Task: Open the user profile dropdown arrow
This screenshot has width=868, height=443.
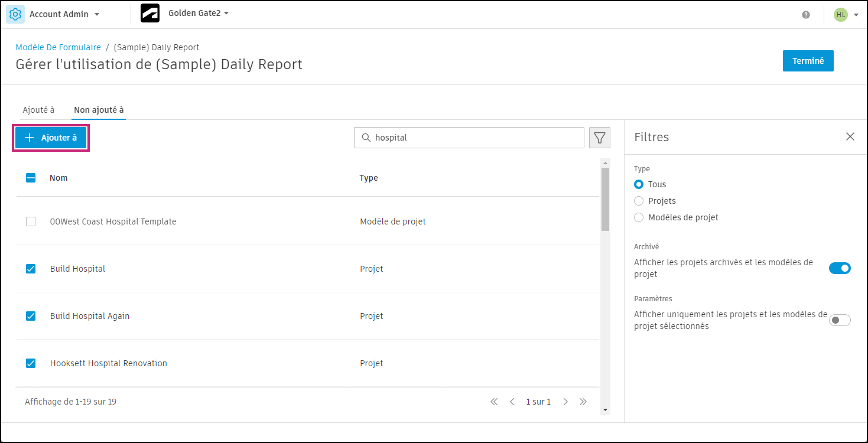Action: tap(856, 15)
